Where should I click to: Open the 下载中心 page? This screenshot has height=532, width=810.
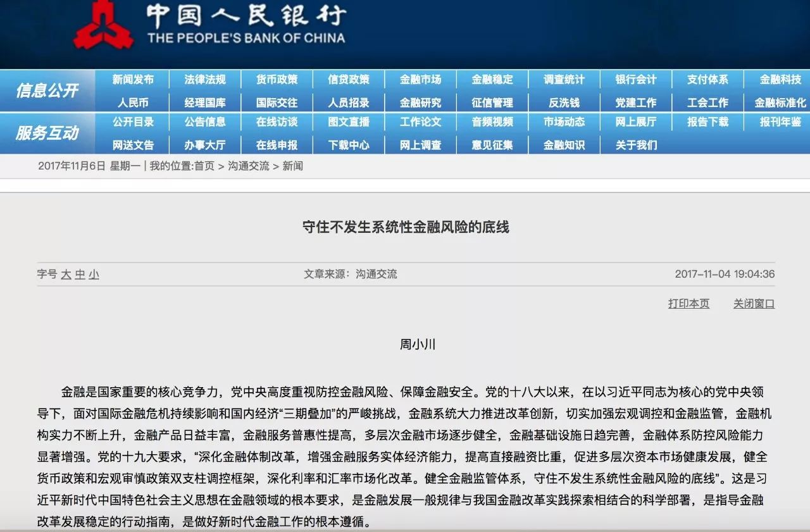(x=349, y=145)
